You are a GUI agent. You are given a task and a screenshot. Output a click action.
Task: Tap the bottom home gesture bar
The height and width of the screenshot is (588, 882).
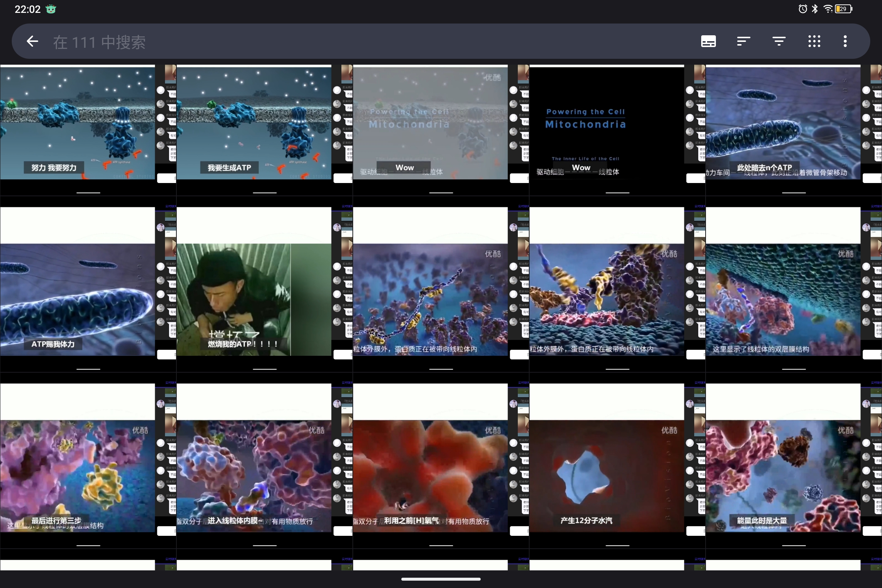[x=441, y=579]
